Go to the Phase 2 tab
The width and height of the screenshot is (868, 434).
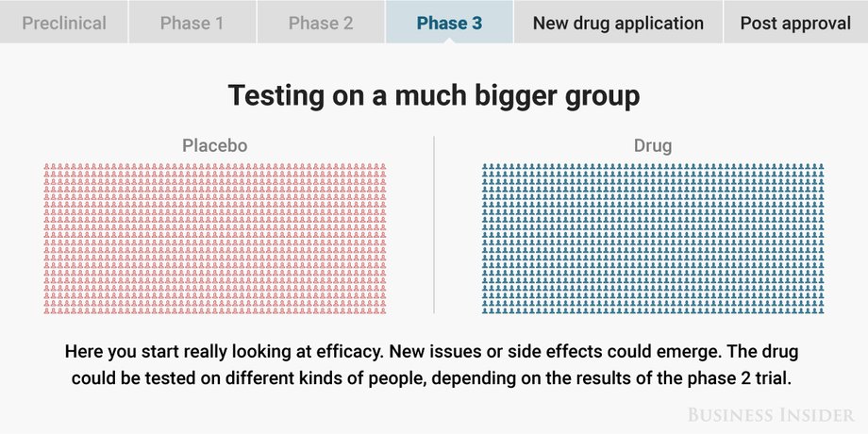321,23
